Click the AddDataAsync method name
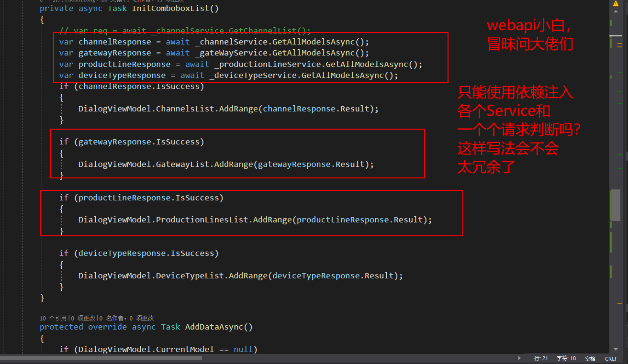This screenshot has height=364, width=628. coord(214,327)
